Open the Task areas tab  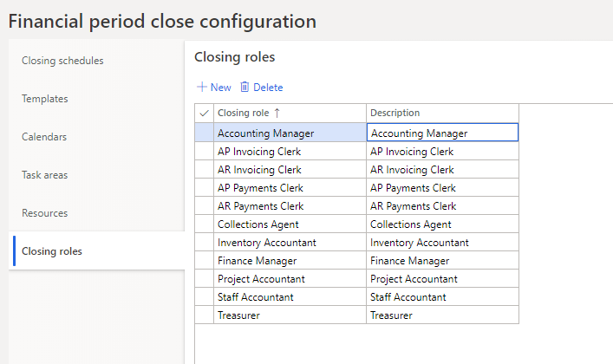[45, 175]
